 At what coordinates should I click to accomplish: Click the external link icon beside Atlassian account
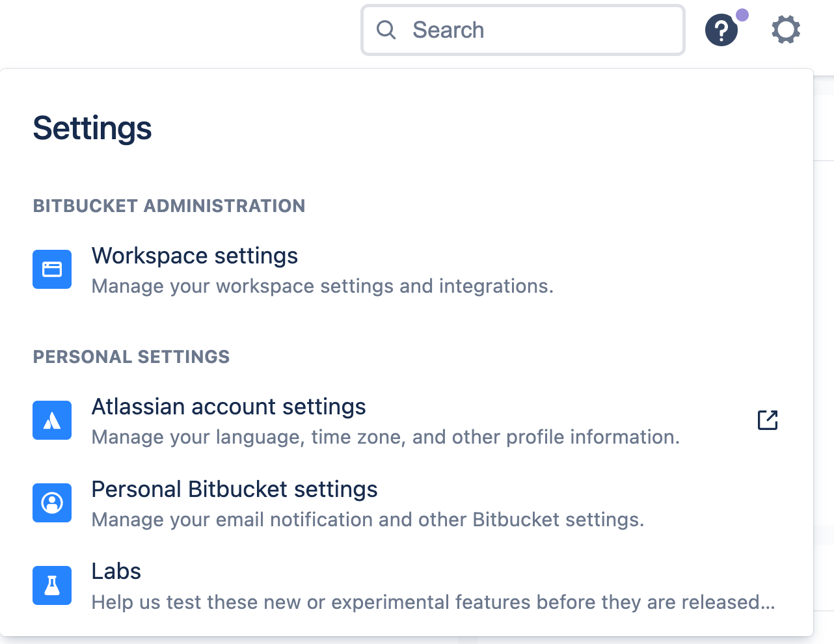point(768,420)
